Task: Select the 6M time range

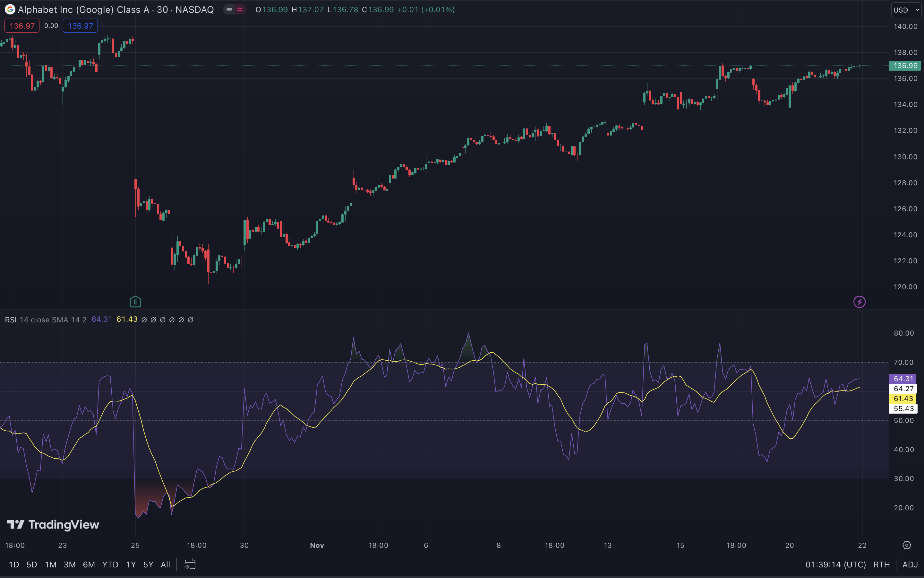Action: pos(89,565)
